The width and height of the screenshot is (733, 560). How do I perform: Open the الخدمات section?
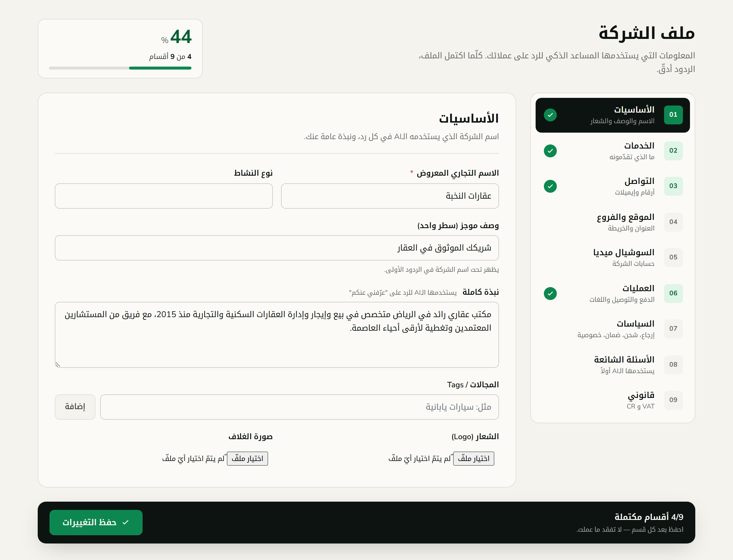[613, 151]
